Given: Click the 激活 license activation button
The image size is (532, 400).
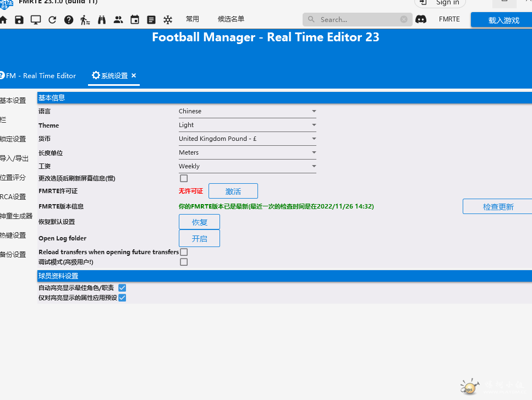Looking at the screenshot, I should [x=233, y=191].
